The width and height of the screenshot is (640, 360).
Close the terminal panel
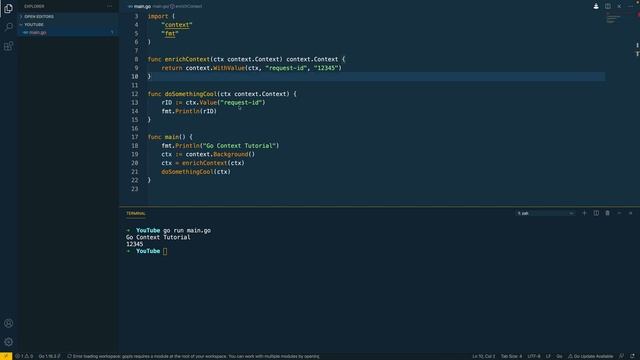[x=631, y=213]
